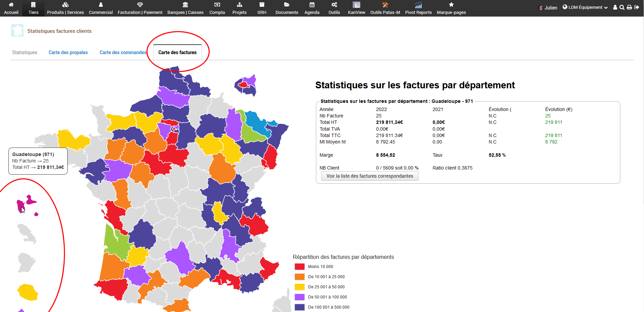Open the Facturation | Paiement menu
The height and width of the screenshot is (312, 644).
click(140, 8)
